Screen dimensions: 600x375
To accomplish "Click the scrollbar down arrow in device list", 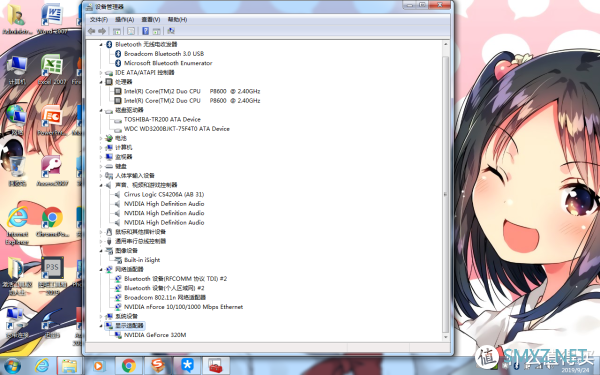I will [x=445, y=337].
